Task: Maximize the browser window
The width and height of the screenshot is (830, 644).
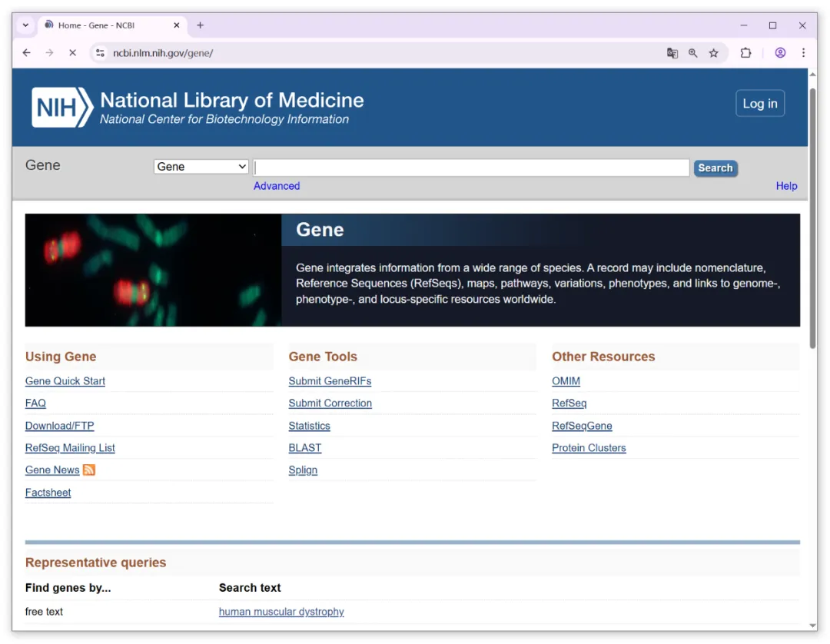Action: click(x=772, y=25)
